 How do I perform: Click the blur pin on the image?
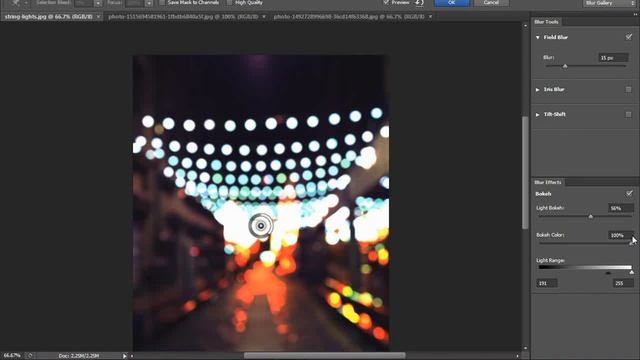tap(261, 226)
